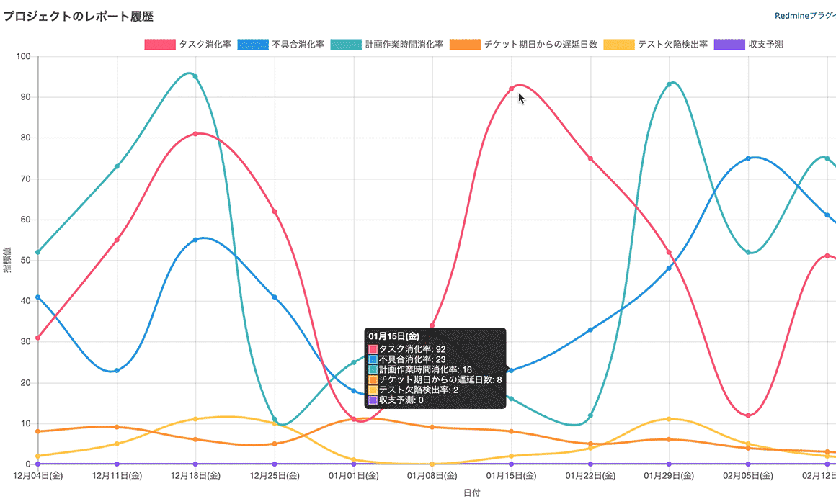The height and width of the screenshot is (504, 836).
Task: Select the テスト欠陥検出率 point on 01月29日
Action: [669, 419]
